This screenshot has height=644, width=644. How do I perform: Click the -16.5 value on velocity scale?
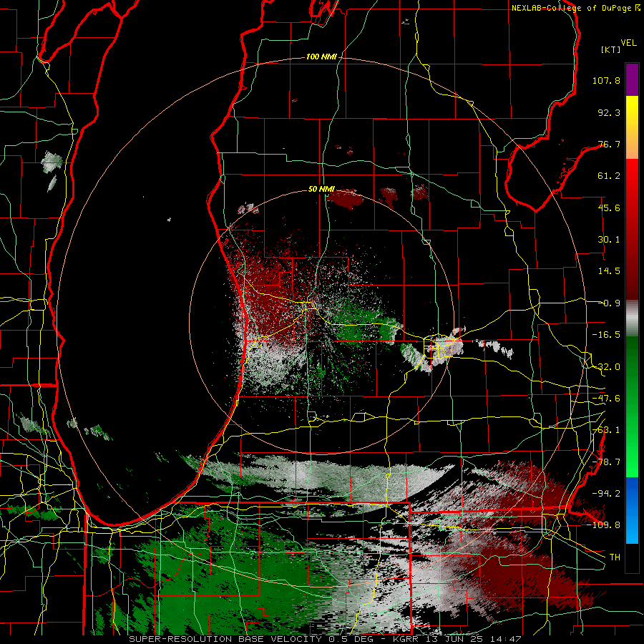[606, 335]
